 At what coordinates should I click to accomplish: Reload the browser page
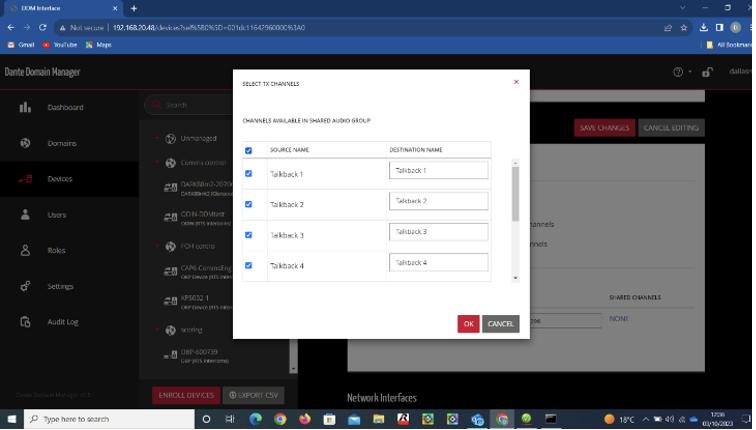click(x=42, y=27)
